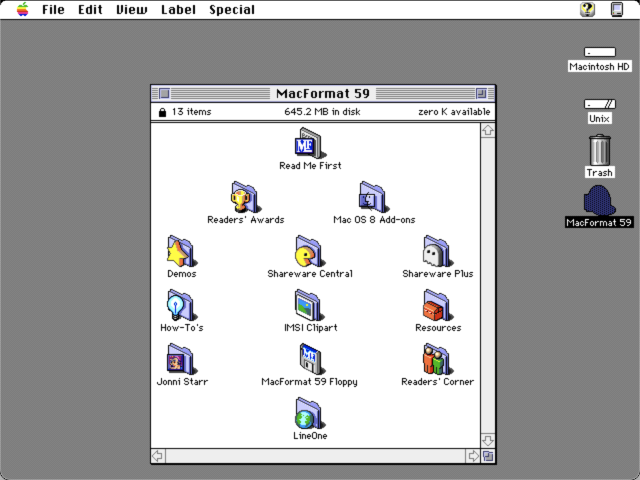This screenshot has width=640, height=480.
Task: Select the Jonni Starr folder icon
Action: 182,359
